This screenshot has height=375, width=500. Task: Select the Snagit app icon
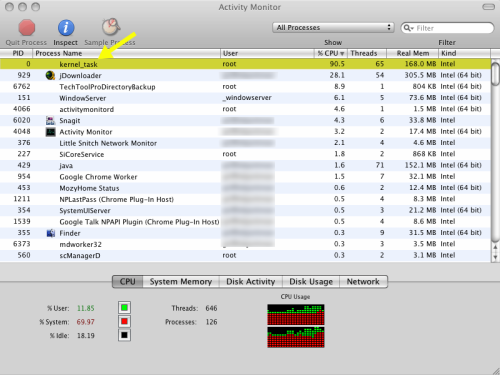pos(50,120)
